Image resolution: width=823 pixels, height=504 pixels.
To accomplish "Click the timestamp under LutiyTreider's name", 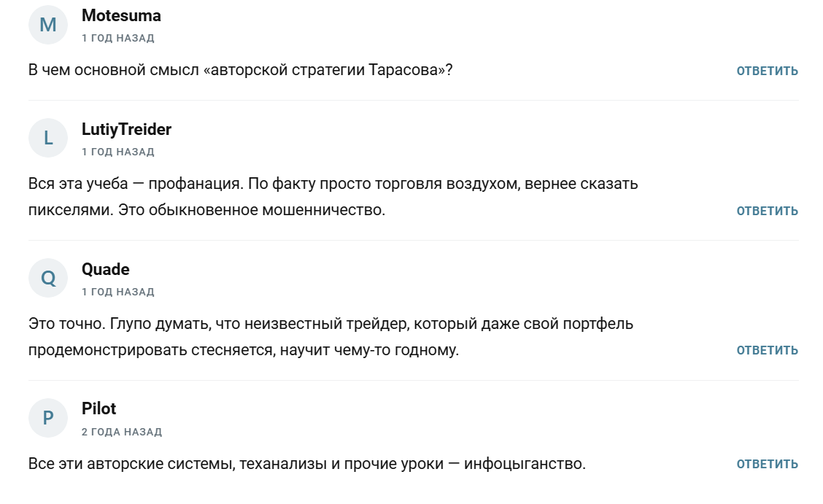I will coord(118,152).
